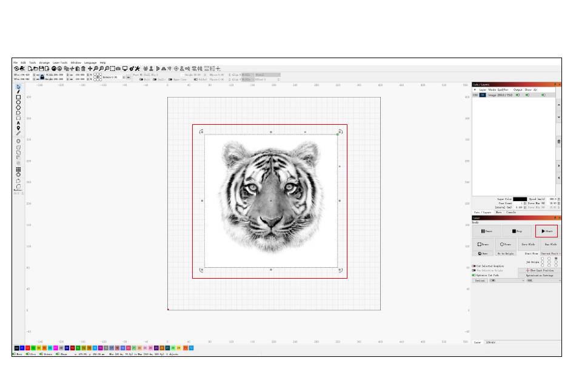Open the Start From dropdown
576x392 pixels.
click(550, 253)
